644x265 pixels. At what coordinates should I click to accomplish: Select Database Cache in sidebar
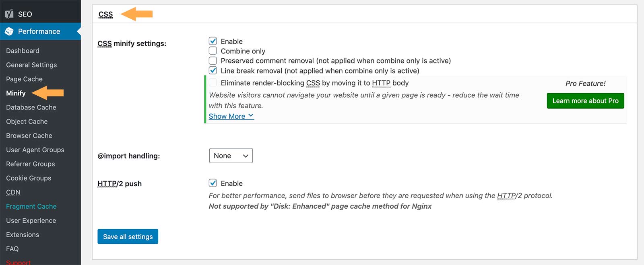coord(31,107)
